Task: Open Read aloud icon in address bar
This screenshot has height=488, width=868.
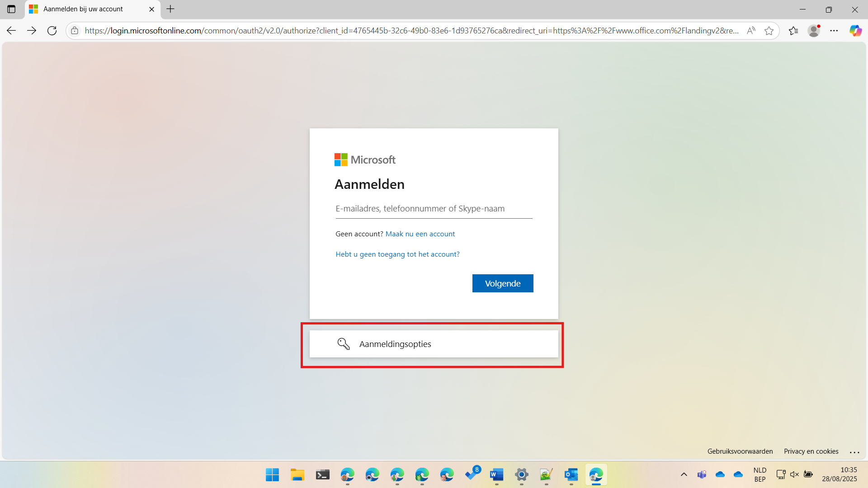Action: coord(751,31)
